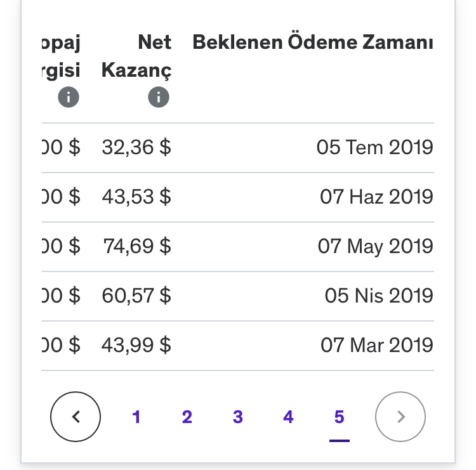
Task: Click the 05 Tem 2019 payment date
Action: (374, 147)
